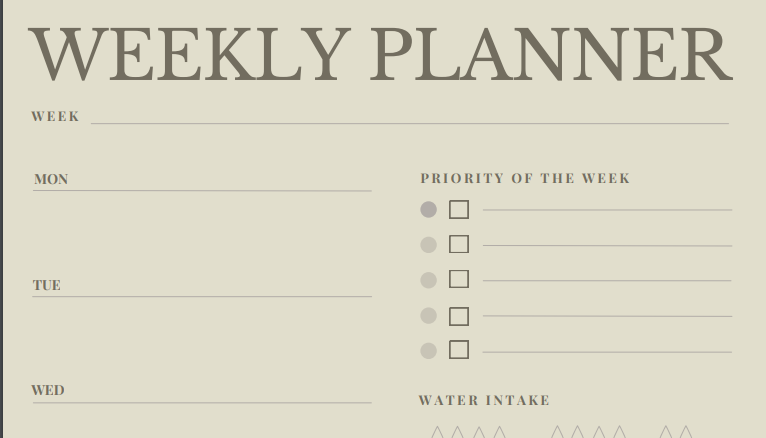Tick the second priority checkbox
The width and height of the screenshot is (766, 438).
tap(459, 244)
